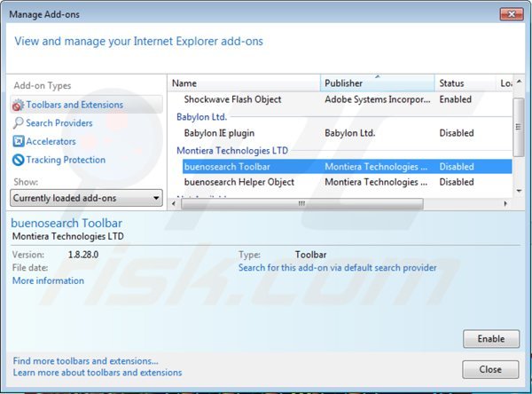
Task: Select Search Providers add-on type
Action: (x=59, y=123)
